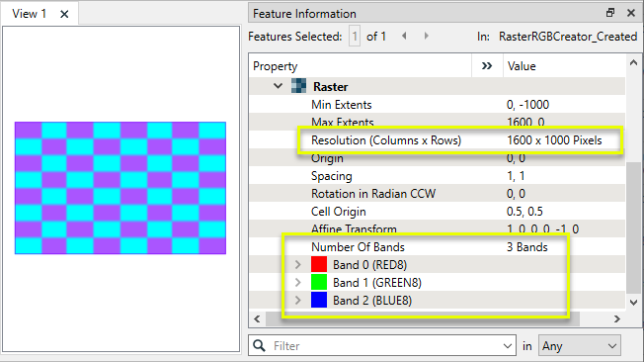Switch to the View 1 tab
Viewport: 644px width, 362px height.
[30, 14]
